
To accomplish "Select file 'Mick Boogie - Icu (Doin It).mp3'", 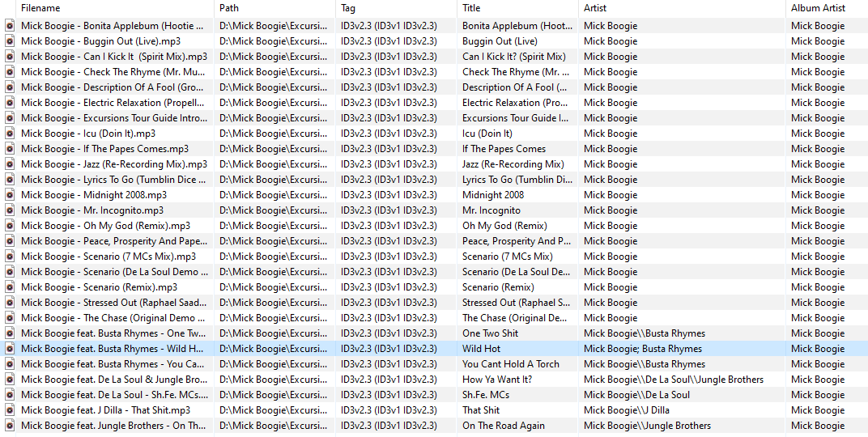I will tap(88, 134).
